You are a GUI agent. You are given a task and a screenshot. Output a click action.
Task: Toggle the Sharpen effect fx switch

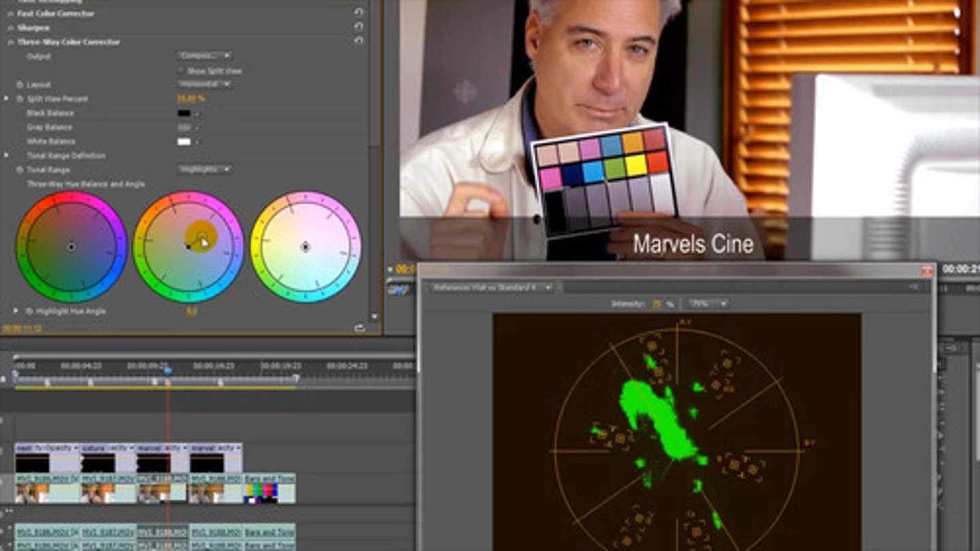[x=10, y=27]
